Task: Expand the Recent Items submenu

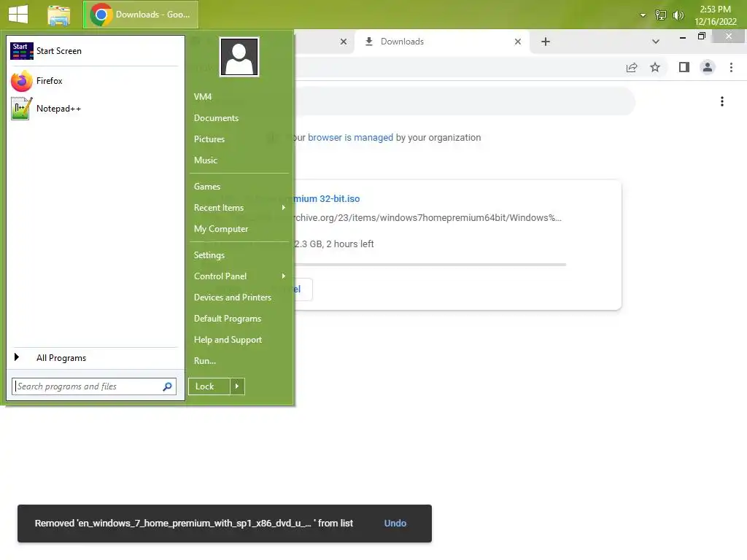Action: coord(239,208)
